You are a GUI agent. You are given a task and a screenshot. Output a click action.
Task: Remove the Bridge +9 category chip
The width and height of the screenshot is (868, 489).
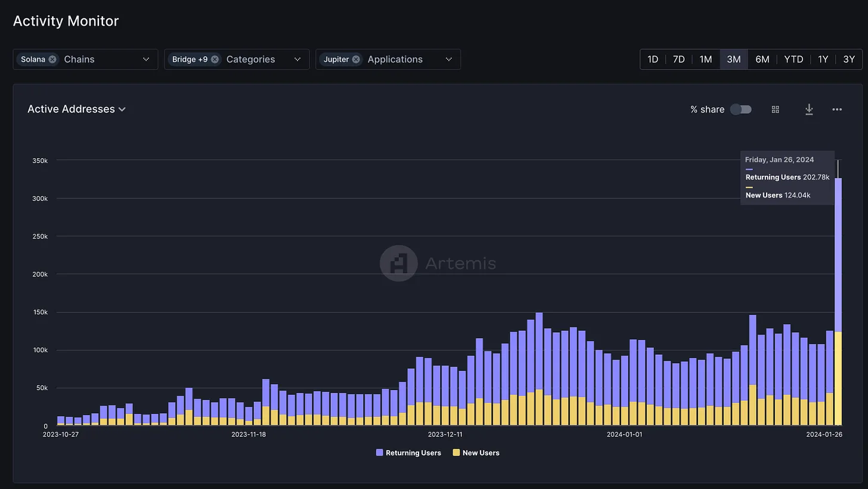tap(215, 59)
